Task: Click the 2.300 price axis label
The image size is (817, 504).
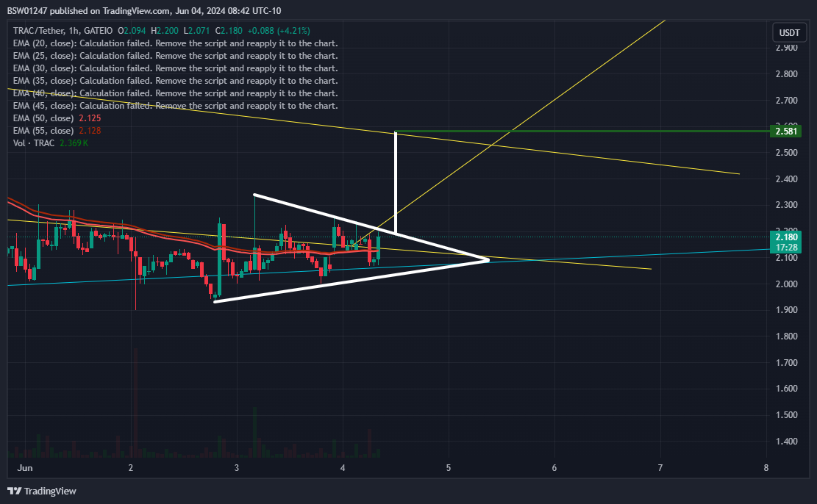Action: click(786, 205)
